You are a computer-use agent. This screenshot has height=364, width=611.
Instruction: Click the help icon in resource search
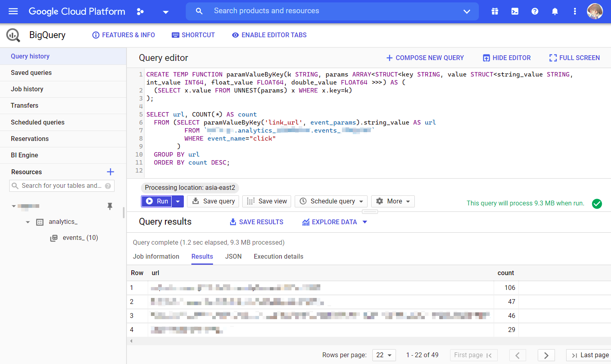click(108, 186)
